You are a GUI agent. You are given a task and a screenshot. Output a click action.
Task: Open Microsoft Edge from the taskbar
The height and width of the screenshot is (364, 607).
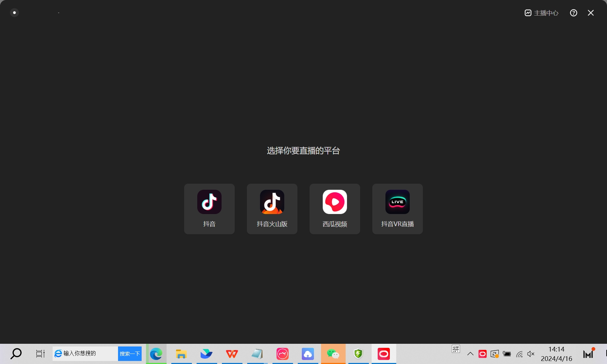coord(156,354)
